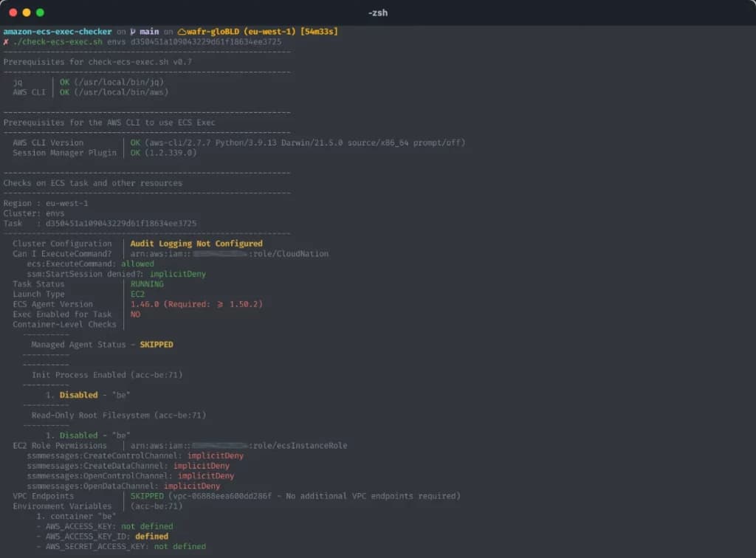Click the ECS Agent Version 1.46.0 value
The image size is (756, 558).
point(145,304)
